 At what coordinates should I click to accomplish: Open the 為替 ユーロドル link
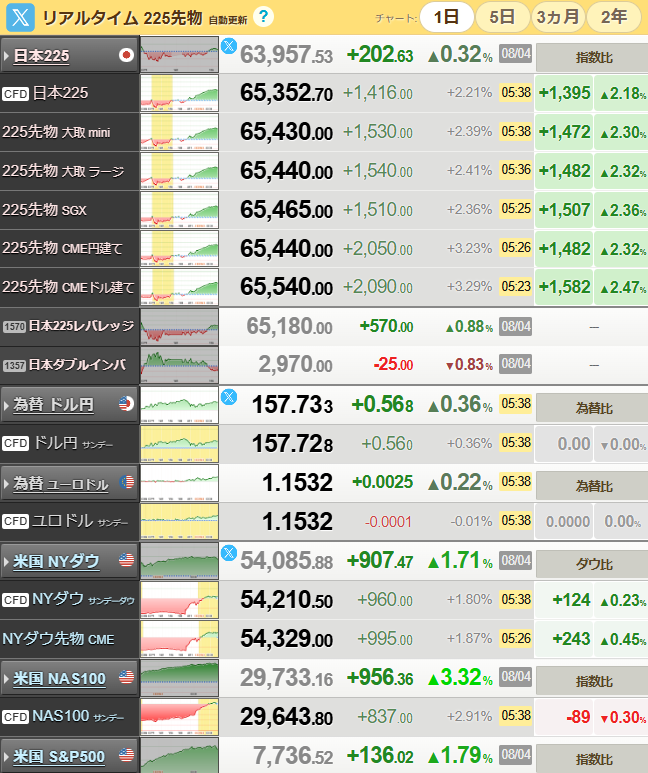tap(61, 484)
